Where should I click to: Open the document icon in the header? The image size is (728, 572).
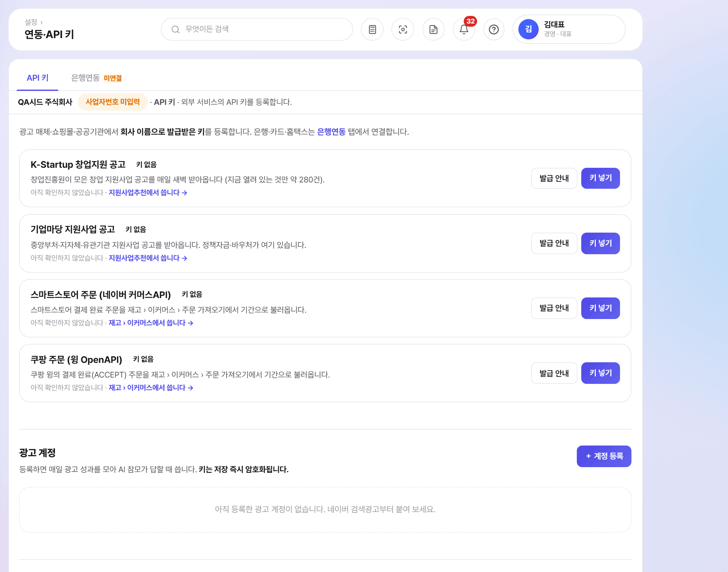(x=434, y=30)
